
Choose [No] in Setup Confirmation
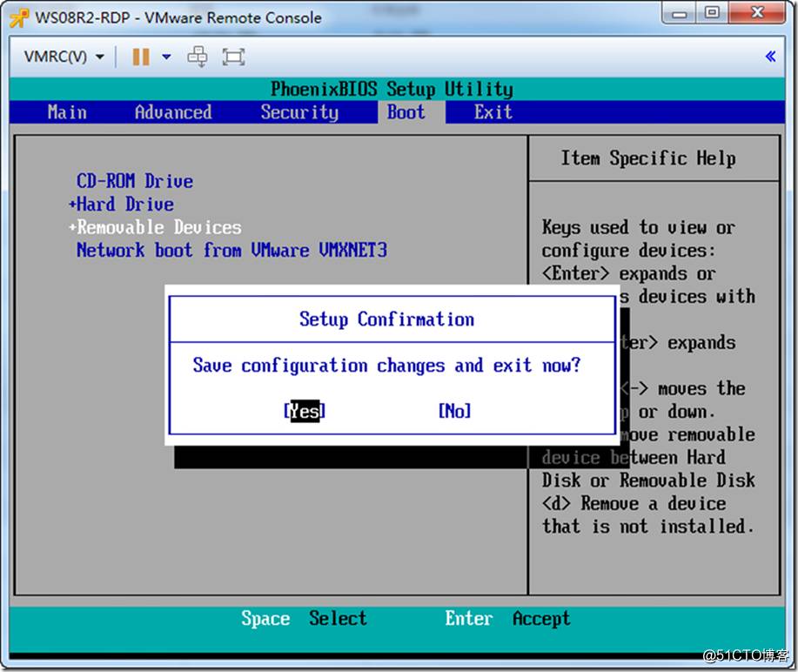point(454,411)
